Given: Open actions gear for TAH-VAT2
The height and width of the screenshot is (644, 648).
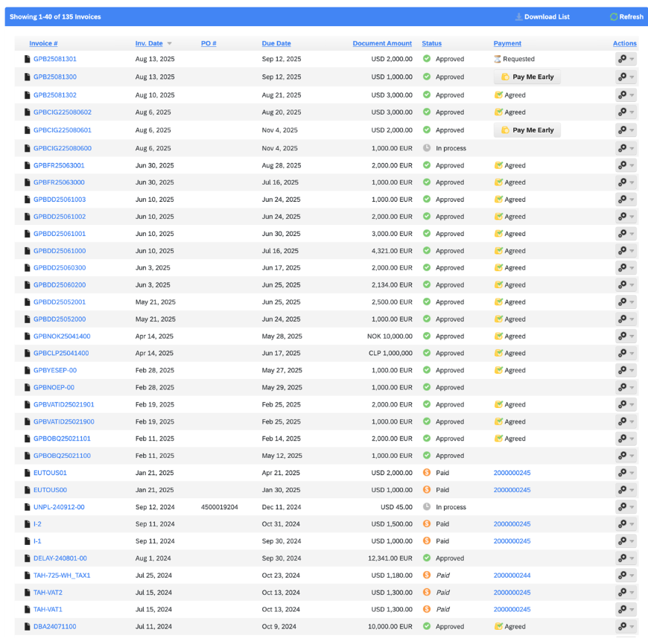Looking at the screenshot, I should tap(623, 593).
